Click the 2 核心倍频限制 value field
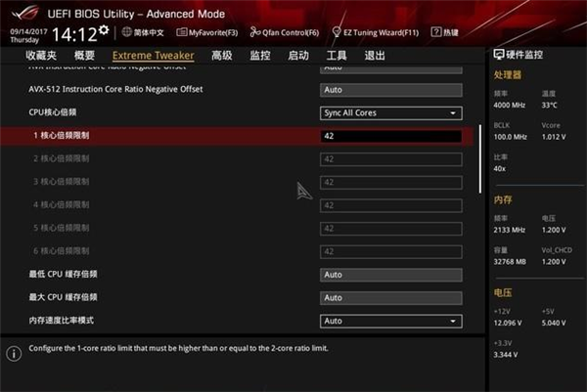Screen dimensions: 587x392 391,159
